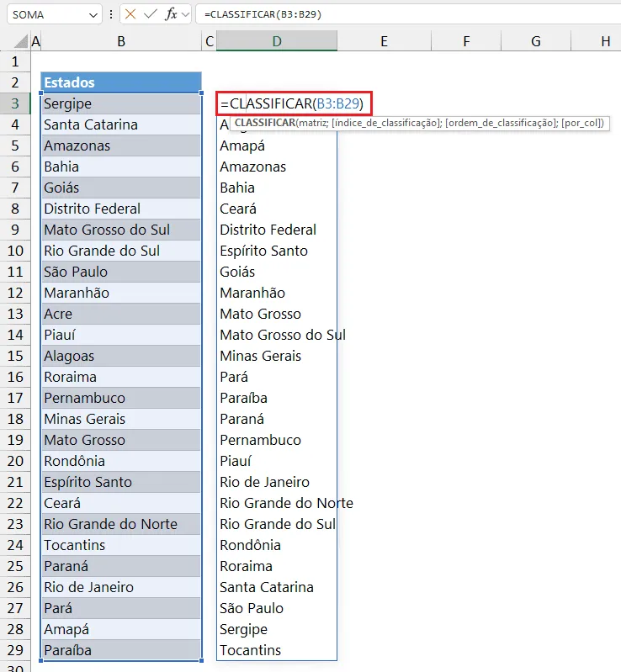Expand the dropdown arrow next to fx
Screen dimensions: 621x672
(185, 14)
